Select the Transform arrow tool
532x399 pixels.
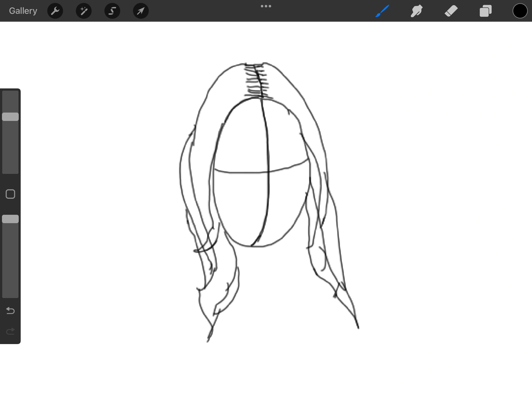click(x=140, y=11)
